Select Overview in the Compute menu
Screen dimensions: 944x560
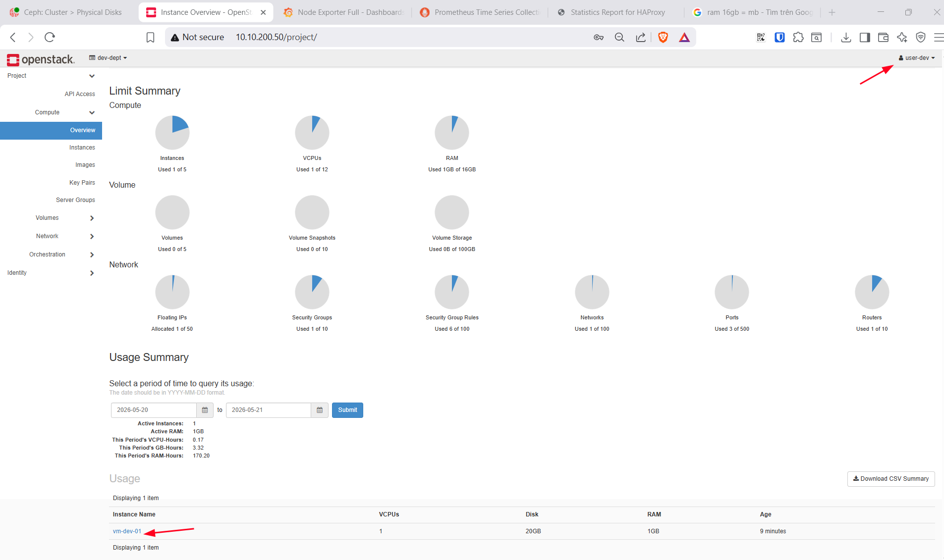pos(51,130)
